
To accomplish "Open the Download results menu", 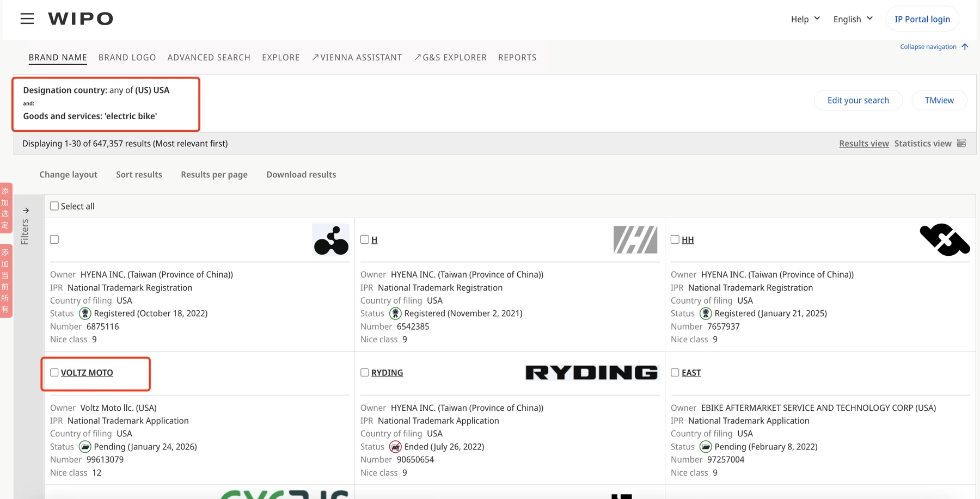I will pos(301,175).
